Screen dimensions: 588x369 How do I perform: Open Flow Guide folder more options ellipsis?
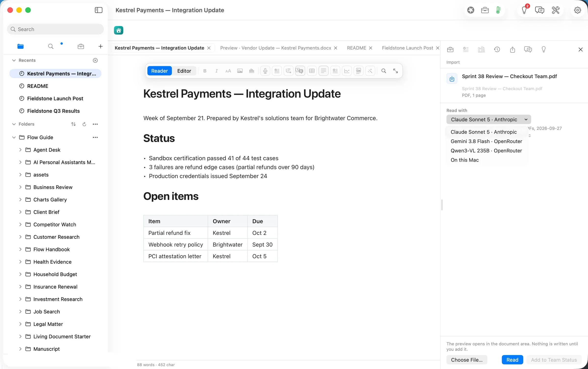coord(95,137)
